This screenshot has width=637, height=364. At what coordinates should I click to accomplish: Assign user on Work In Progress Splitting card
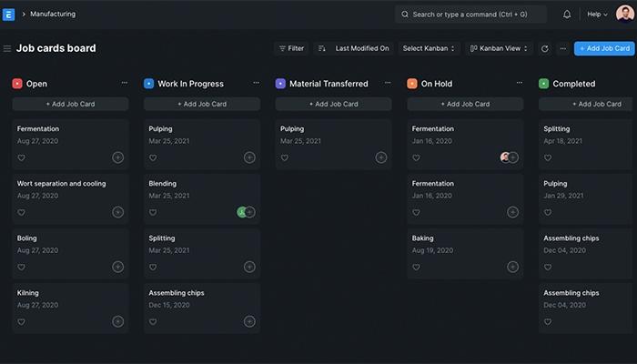coord(249,267)
